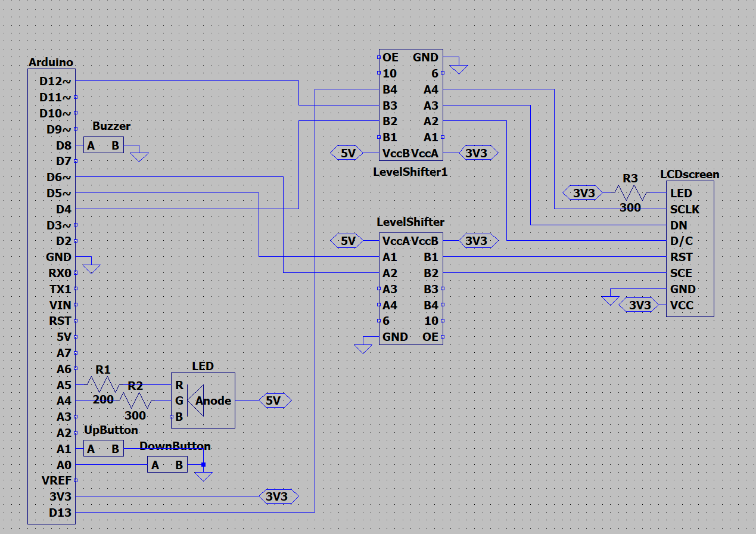Click the LevelShifter1 component label

click(410, 172)
